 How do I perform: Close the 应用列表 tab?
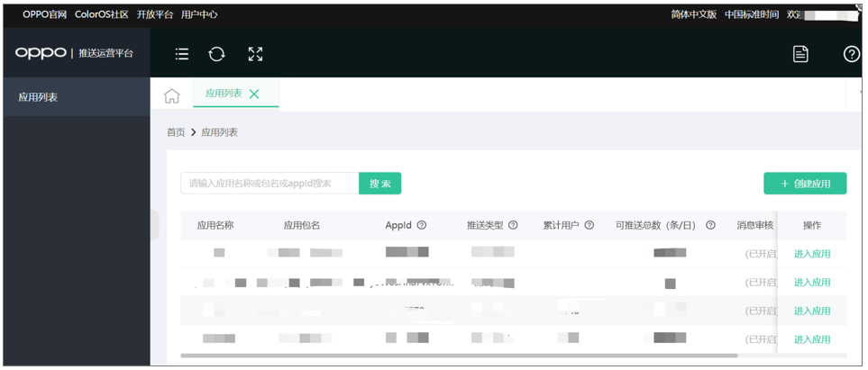point(254,94)
